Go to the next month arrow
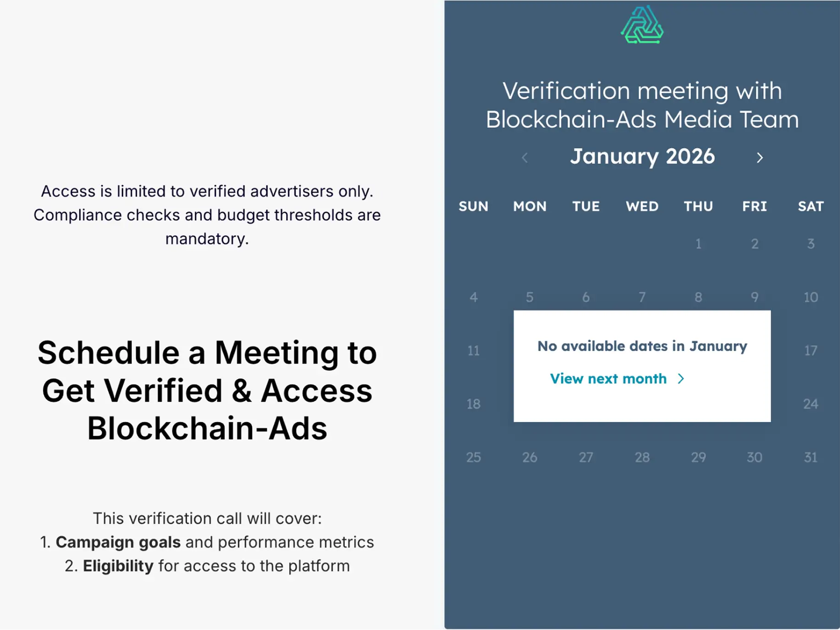Image resolution: width=840 pixels, height=630 pixels. coord(760,158)
